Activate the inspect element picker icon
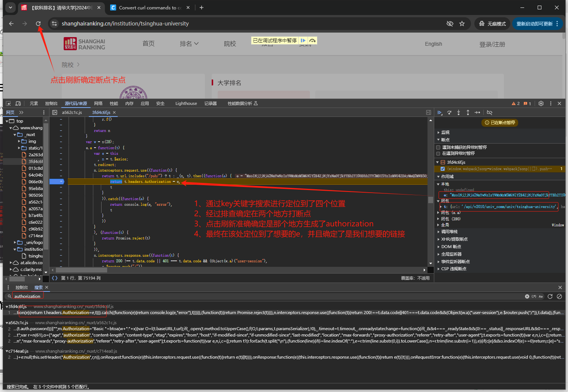The width and height of the screenshot is (568, 392). 8,103
